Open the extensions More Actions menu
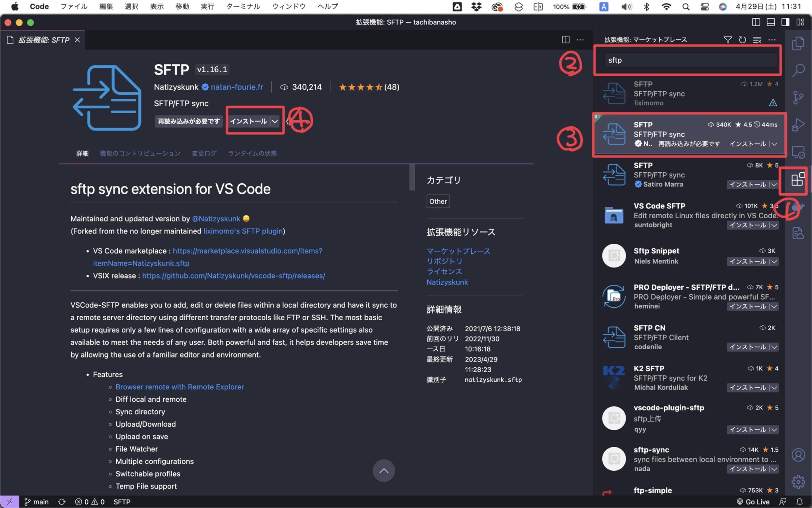Viewport: 812px width, 508px height. 772,40
